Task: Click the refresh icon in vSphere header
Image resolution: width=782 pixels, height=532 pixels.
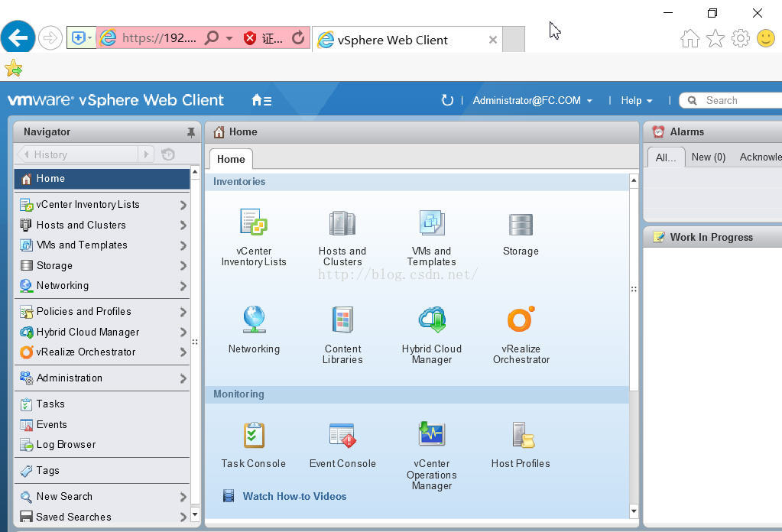Action: (x=447, y=100)
